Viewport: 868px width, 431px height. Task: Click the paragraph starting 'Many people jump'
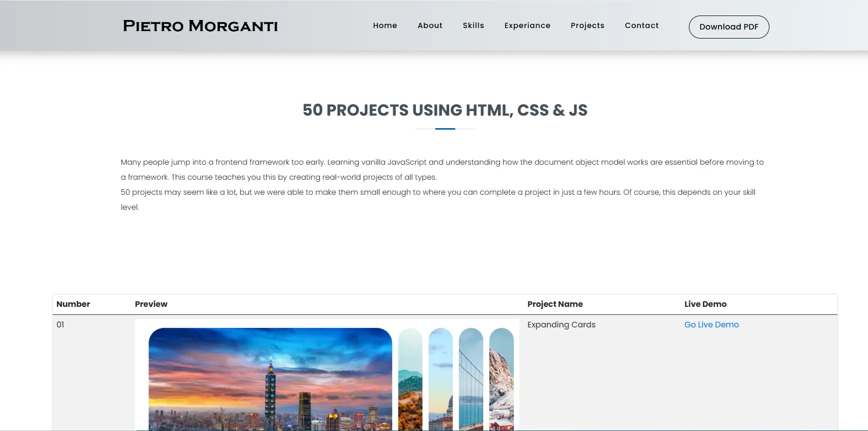(442, 170)
